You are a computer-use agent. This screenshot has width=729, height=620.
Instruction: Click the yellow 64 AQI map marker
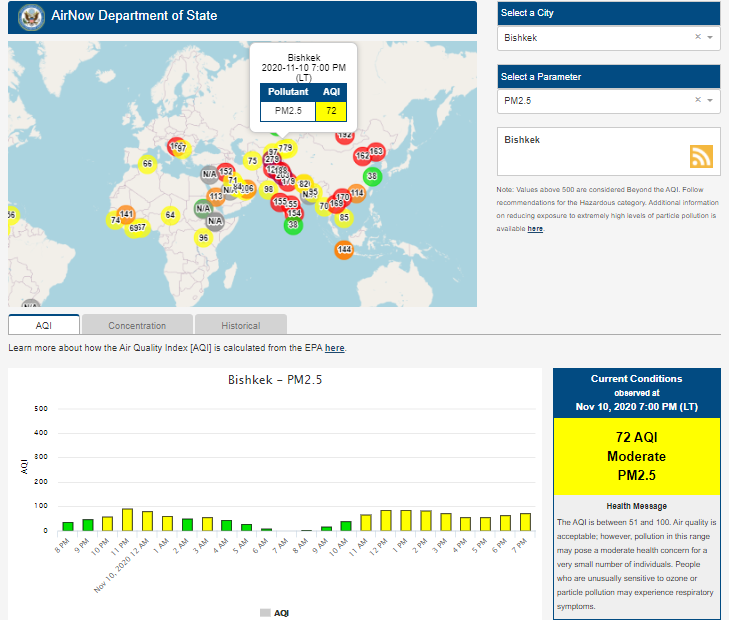tap(171, 215)
